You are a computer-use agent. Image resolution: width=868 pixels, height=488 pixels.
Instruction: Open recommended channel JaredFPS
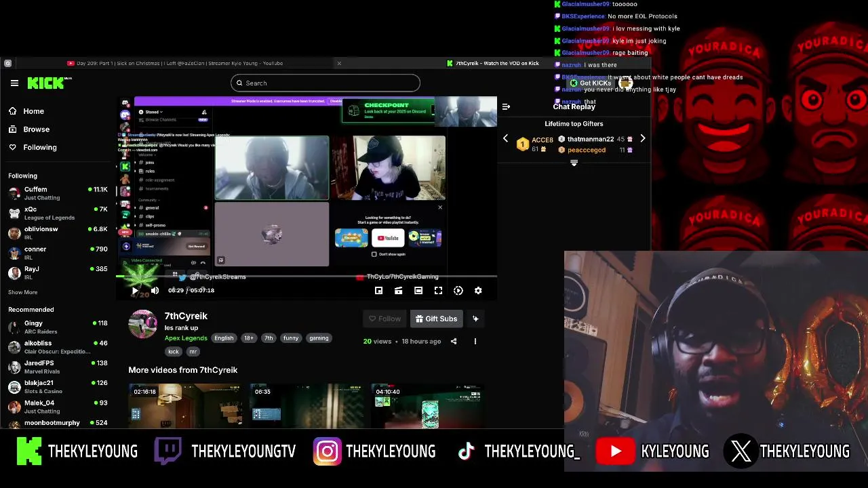tap(57, 367)
